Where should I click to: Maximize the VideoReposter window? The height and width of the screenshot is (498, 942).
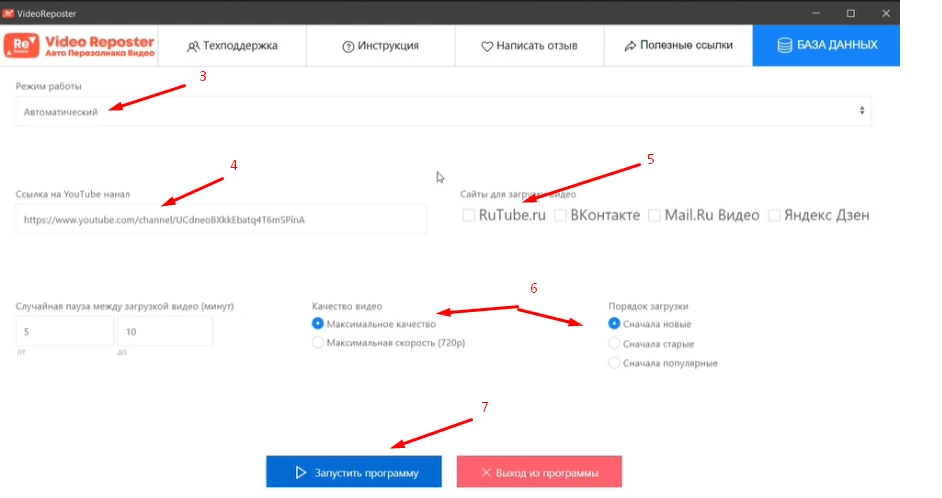coord(851,13)
